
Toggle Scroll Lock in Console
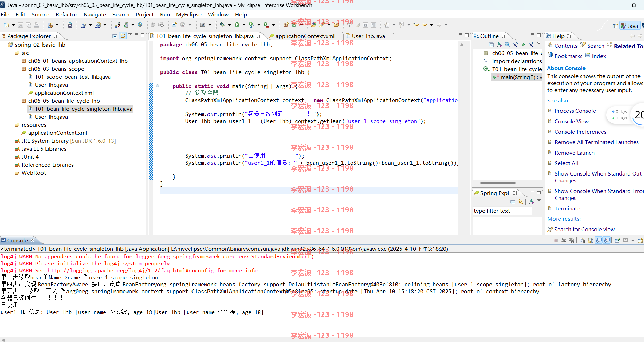pos(590,240)
